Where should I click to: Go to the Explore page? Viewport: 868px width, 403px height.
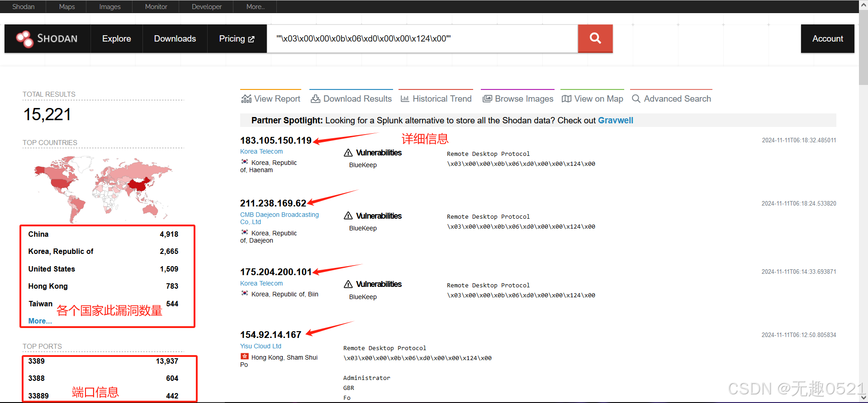pyautogui.click(x=117, y=39)
